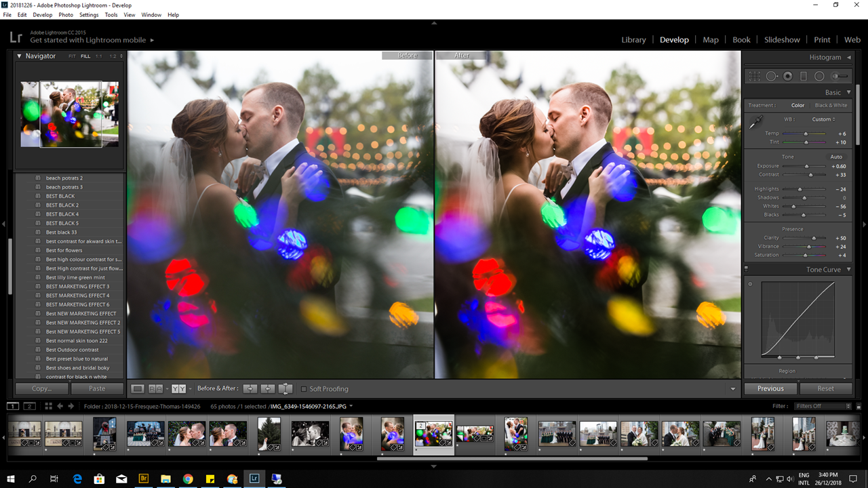Go forward with the filmstrip right arrow
Screen dimensions: 868x488
click(x=71, y=406)
